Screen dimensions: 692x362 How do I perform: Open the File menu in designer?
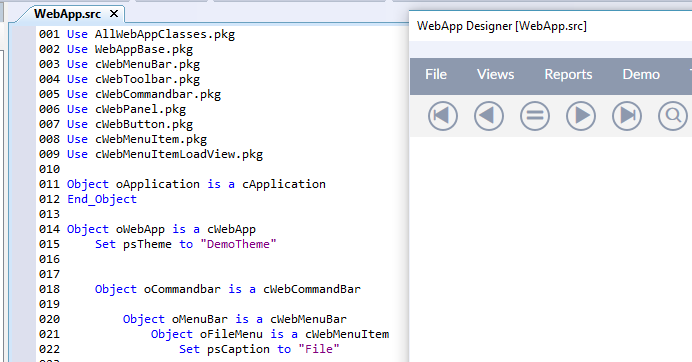click(x=436, y=75)
